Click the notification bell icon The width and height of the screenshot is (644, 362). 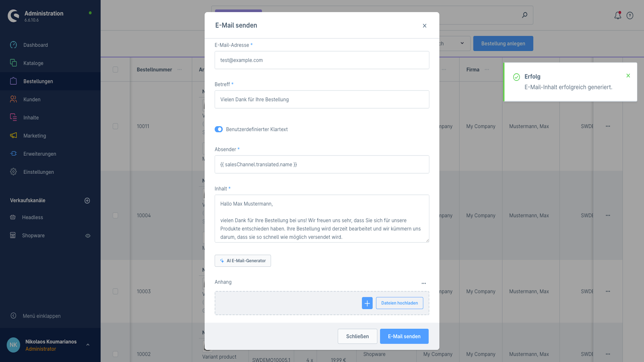618,15
